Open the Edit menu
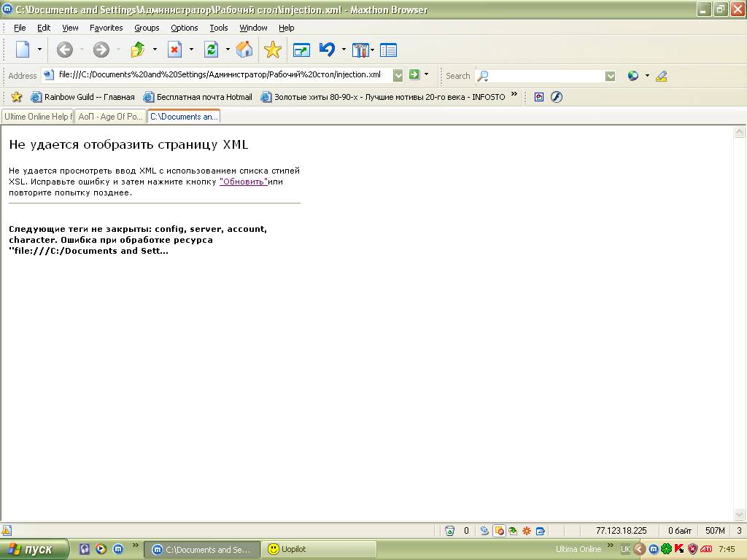 pos(44,28)
